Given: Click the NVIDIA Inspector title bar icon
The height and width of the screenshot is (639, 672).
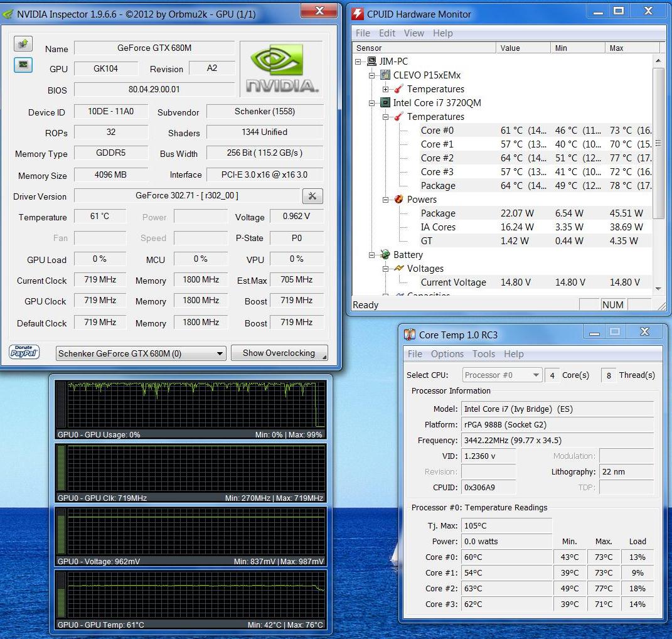Looking at the screenshot, I should [x=8, y=14].
